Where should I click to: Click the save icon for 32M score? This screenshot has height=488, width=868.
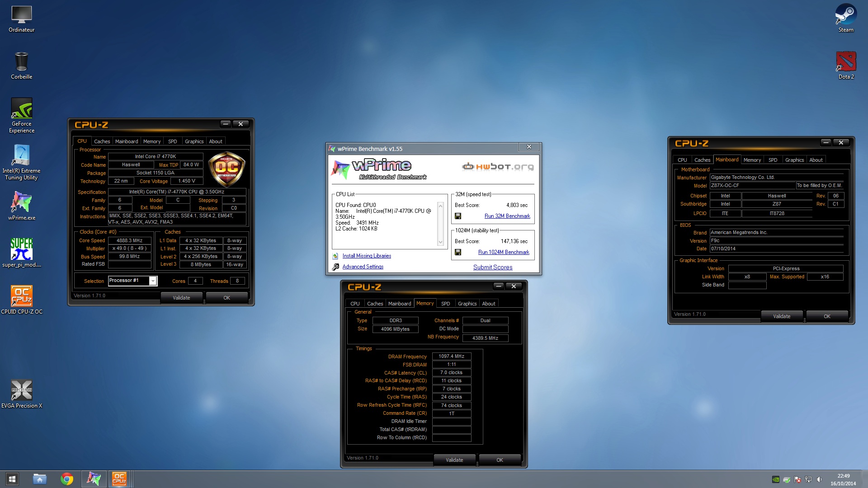coord(458,216)
